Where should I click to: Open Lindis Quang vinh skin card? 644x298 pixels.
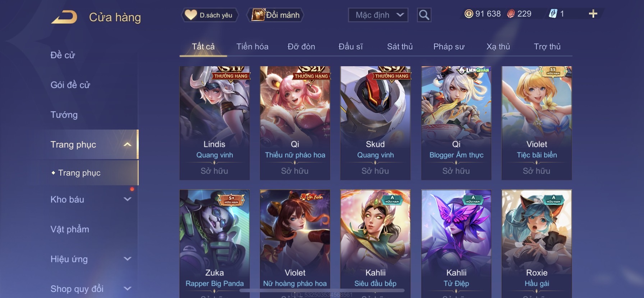[215, 123]
